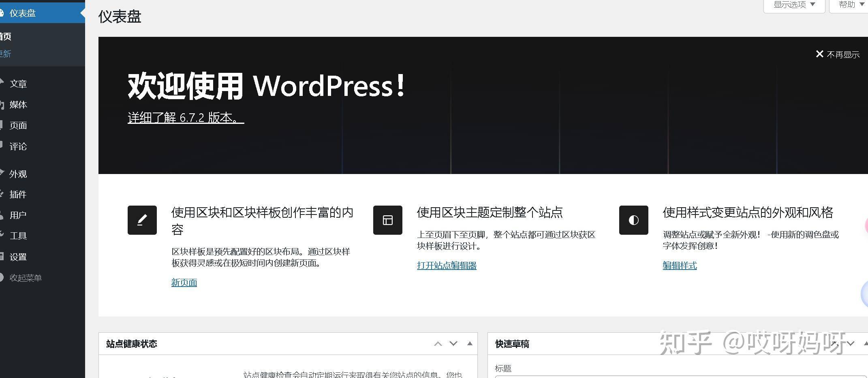
Task: Open the 更新 updates submenu link
Action: click(x=6, y=54)
